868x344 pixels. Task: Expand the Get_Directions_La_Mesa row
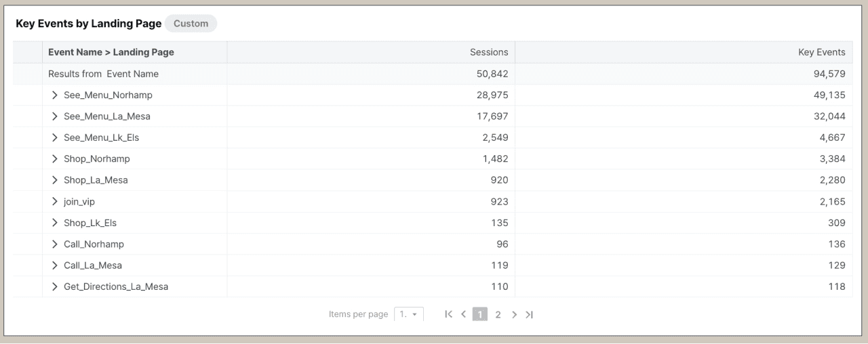point(55,286)
